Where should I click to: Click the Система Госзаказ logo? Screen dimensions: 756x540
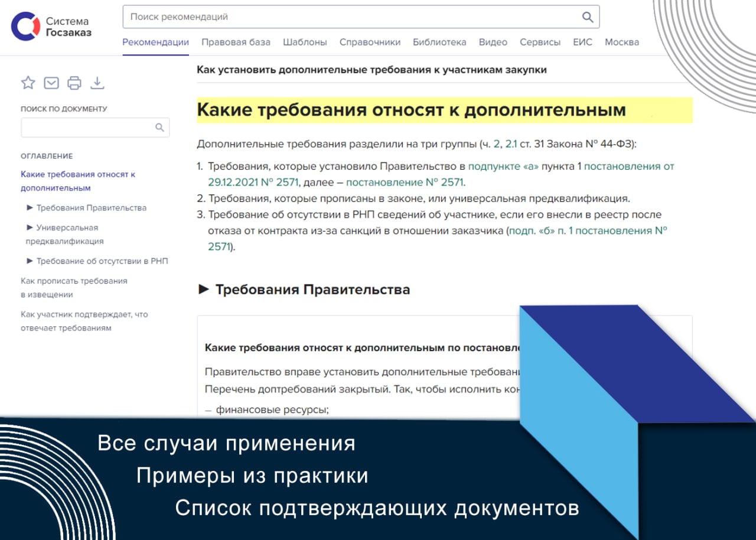(51, 27)
